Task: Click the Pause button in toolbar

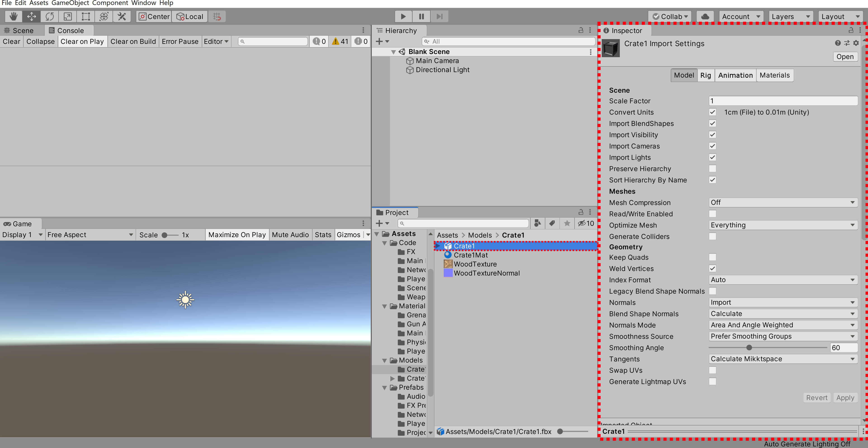Action: (421, 16)
